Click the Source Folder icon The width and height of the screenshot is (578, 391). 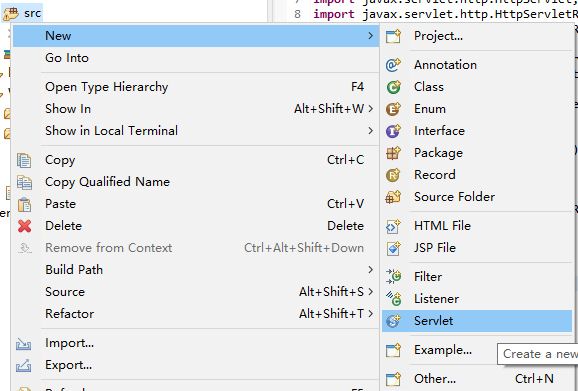(393, 197)
